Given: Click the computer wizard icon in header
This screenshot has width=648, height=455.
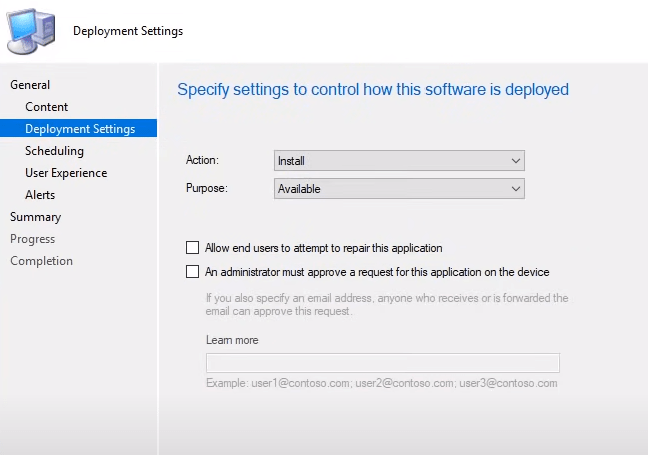Looking at the screenshot, I should click(31, 31).
